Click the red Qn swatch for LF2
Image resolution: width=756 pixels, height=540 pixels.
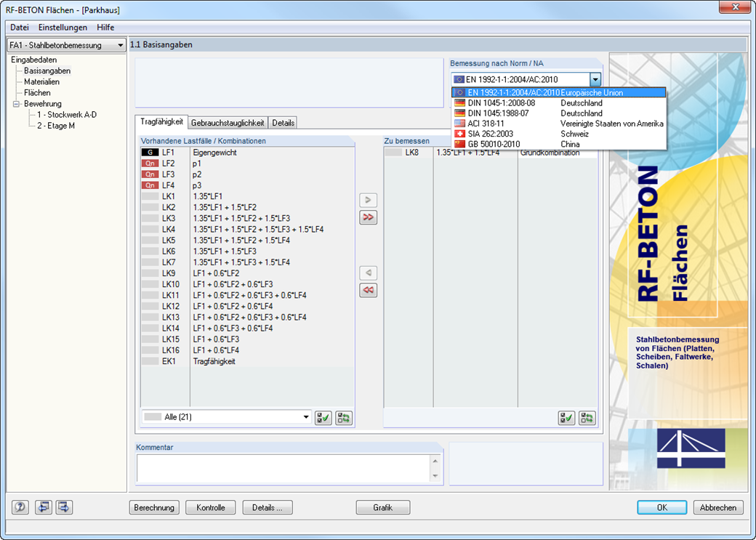(150, 164)
